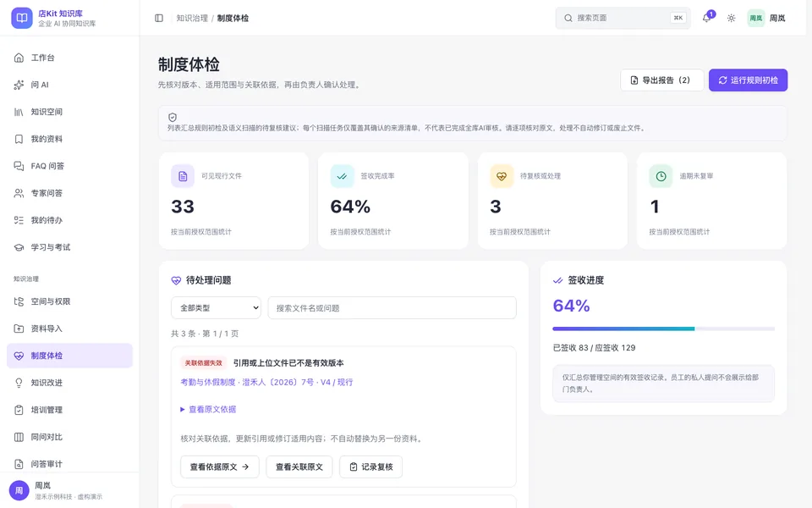Click the 制度体检 heartbeat icon in sidebar
The image size is (812, 508).
[x=19, y=356]
